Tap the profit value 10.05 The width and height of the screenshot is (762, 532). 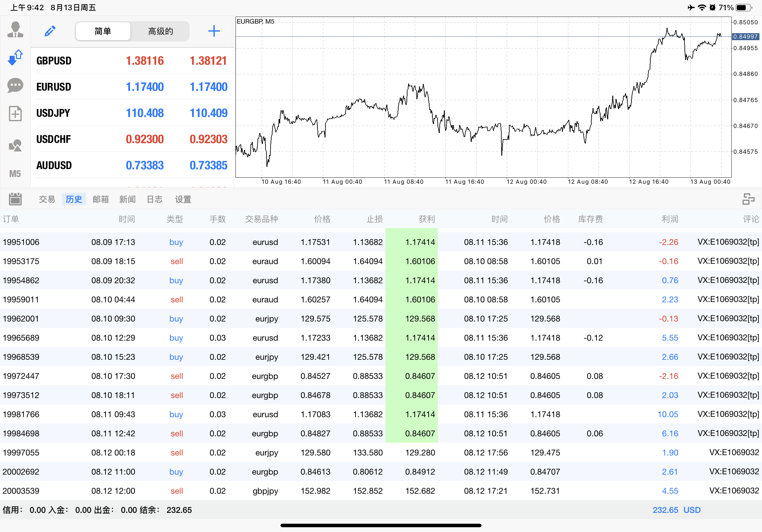(668, 415)
